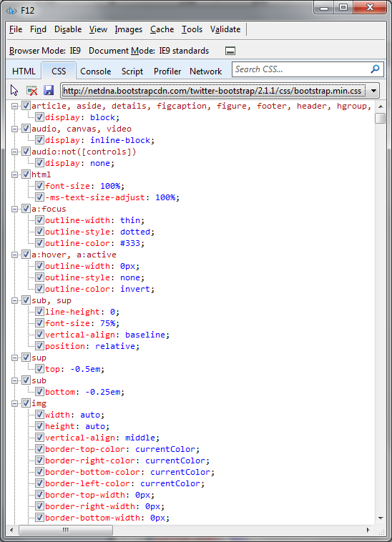
Task: Click the horizontal scrollbar thumb
Action: 66,530
